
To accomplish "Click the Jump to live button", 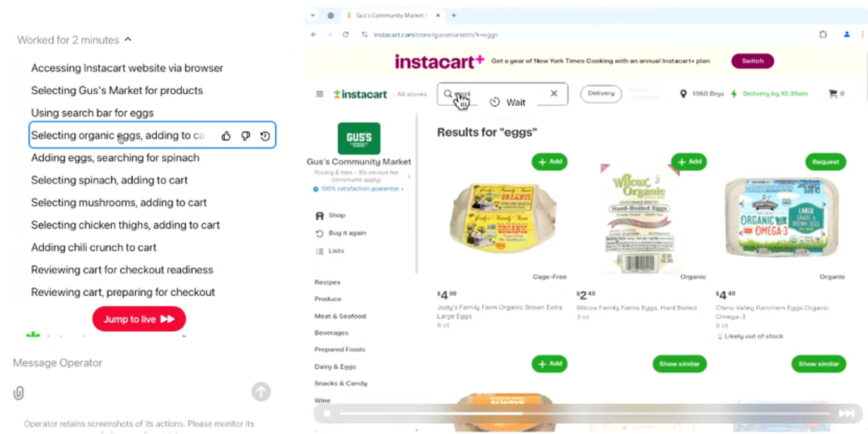I will point(139,319).
